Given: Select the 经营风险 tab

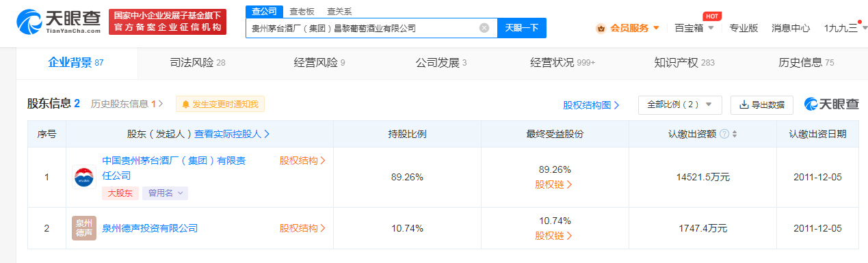Looking at the screenshot, I should click(x=319, y=63).
